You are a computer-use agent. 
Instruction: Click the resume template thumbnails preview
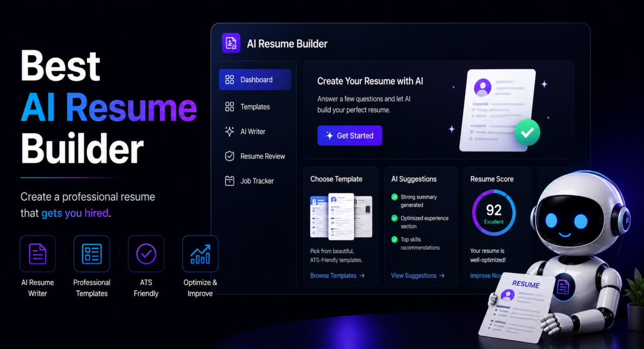tap(341, 216)
